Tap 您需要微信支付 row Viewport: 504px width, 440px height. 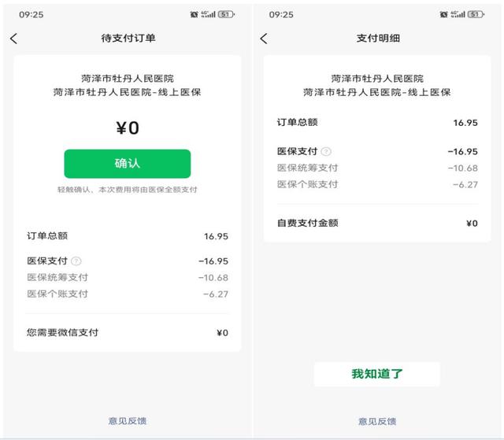(x=128, y=332)
